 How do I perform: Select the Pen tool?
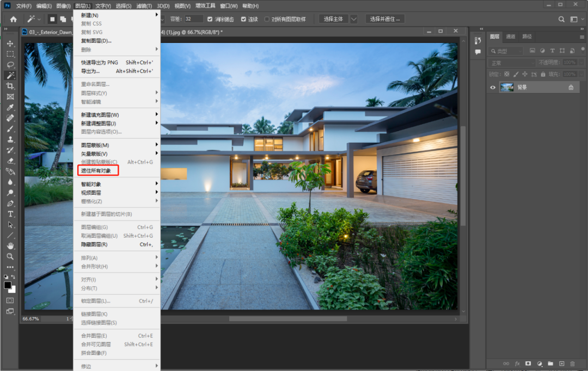[10, 203]
